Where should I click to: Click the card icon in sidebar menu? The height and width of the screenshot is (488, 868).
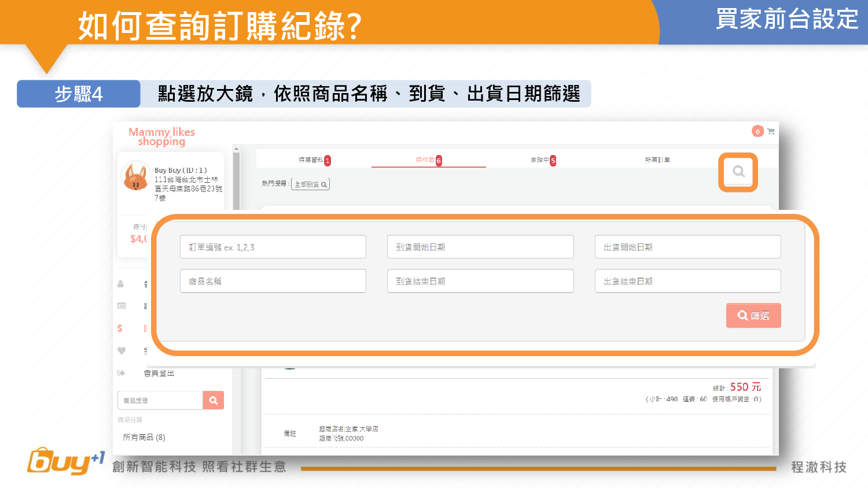[x=122, y=306]
